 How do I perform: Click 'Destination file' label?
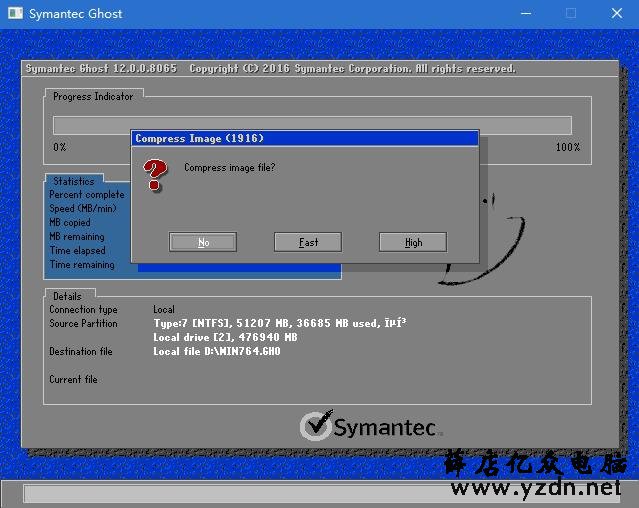pos(81,351)
